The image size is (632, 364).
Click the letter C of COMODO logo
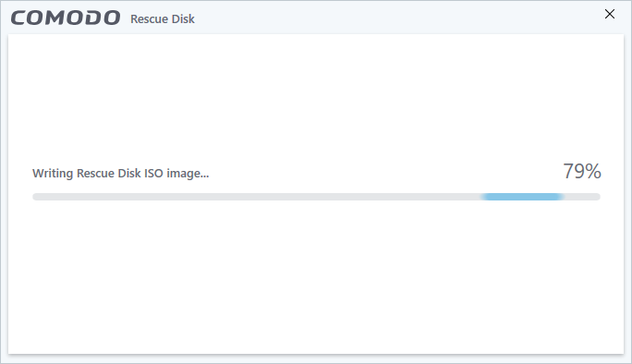(x=20, y=18)
